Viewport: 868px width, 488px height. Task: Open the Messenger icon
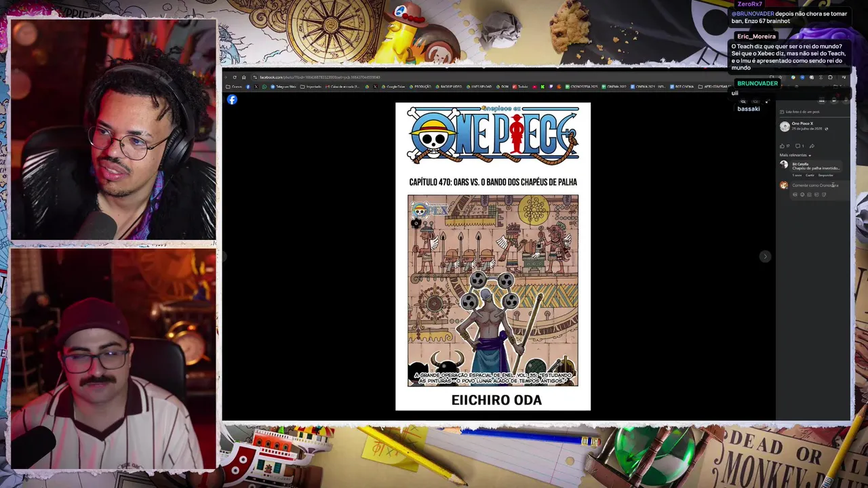[834, 99]
